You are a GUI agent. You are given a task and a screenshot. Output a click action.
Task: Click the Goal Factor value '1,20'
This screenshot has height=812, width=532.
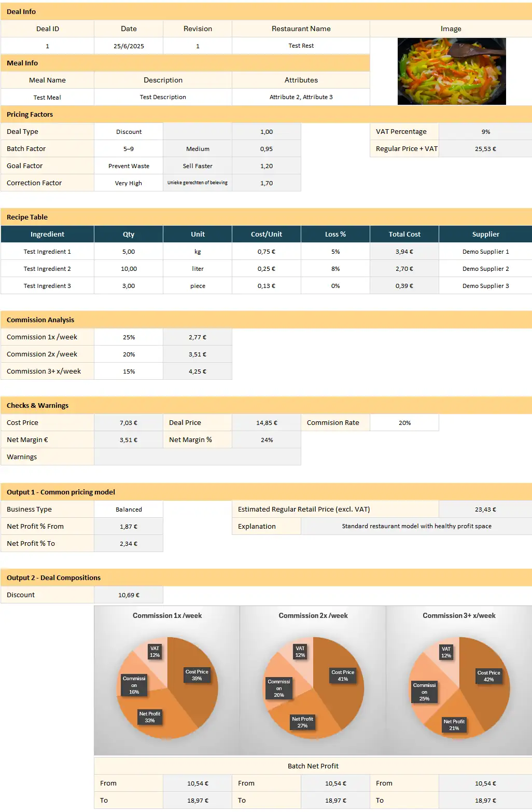pos(267,166)
